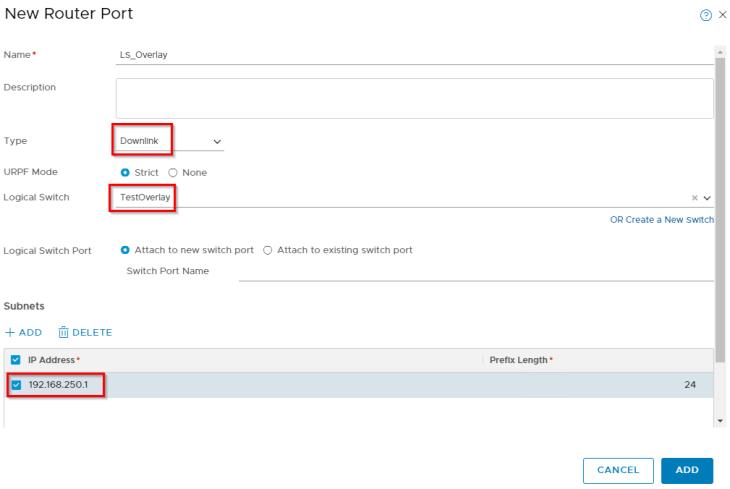Select Strict URPF mode
Image resolution: width=730 pixels, height=489 pixels.
click(x=125, y=173)
